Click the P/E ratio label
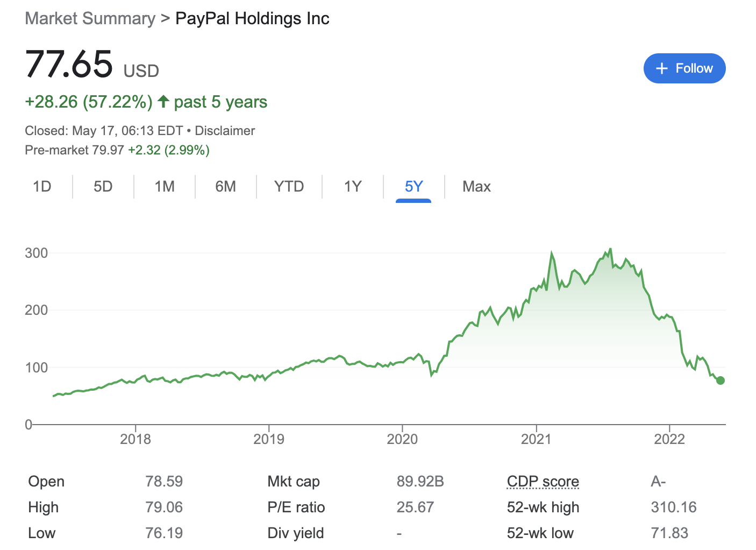Viewport: 756px width, 550px height. [x=296, y=507]
